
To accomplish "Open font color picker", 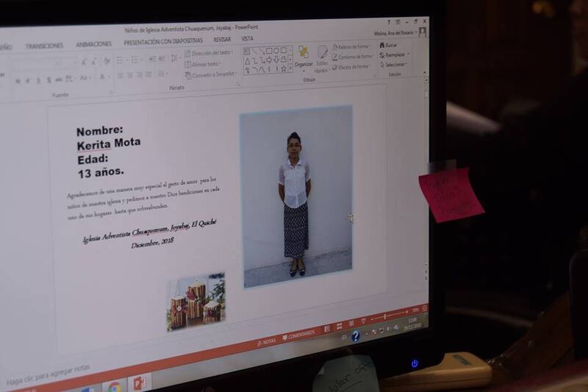I will point(104,77).
